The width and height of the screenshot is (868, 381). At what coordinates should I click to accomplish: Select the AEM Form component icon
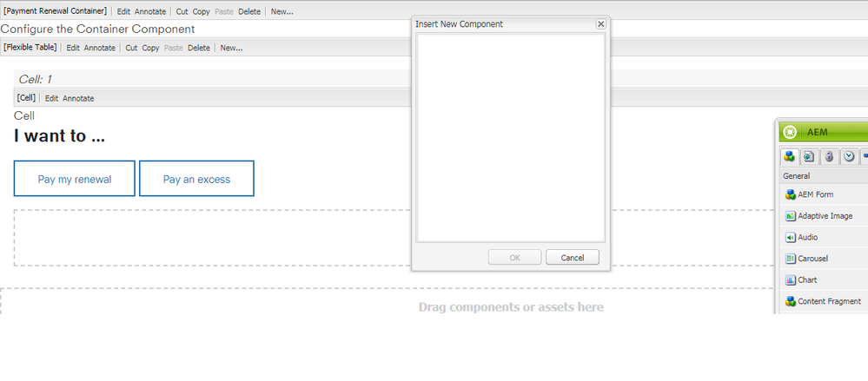pyautogui.click(x=791, y=194)
